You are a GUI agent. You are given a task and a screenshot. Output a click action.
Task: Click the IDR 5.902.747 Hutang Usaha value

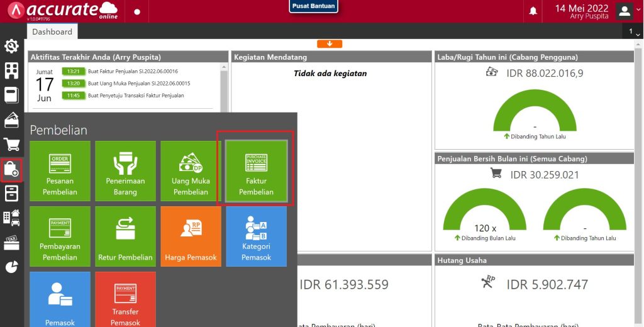point(547,284)
